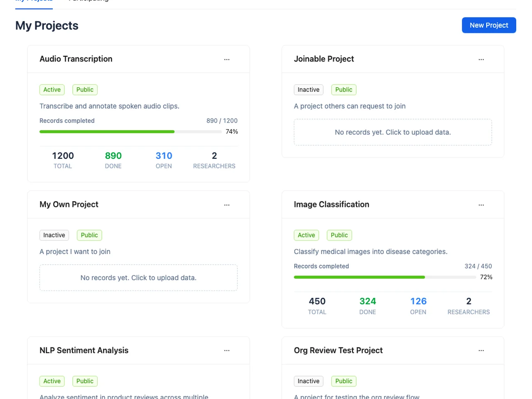
Task: Click the 324 DONE stat in Image Classification
Action: point(367,306)
